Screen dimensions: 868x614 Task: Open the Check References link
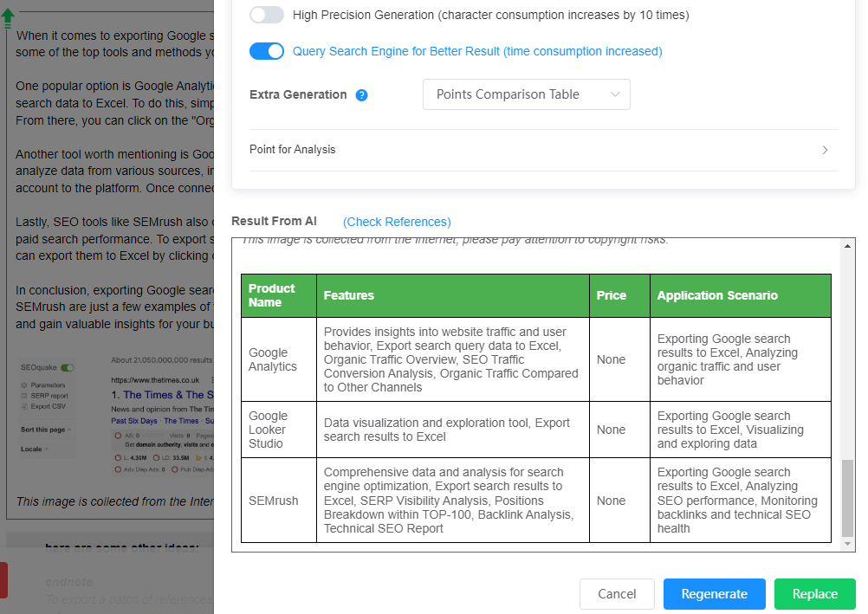pos(397,222)
